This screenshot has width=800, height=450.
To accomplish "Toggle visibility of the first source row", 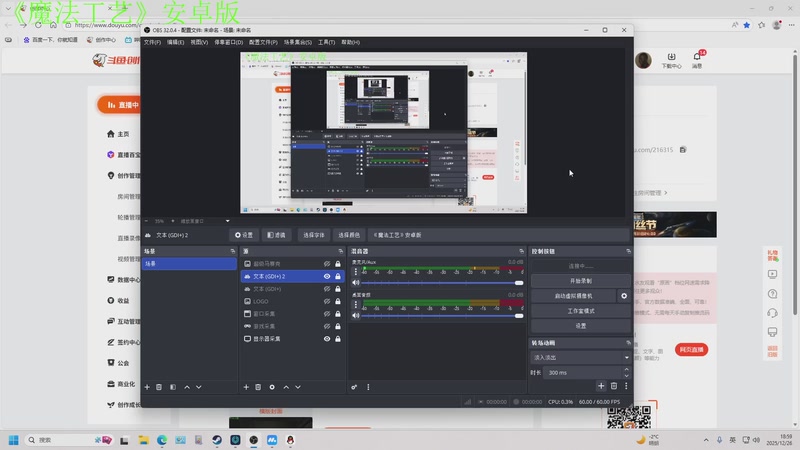I will point(327,264).
